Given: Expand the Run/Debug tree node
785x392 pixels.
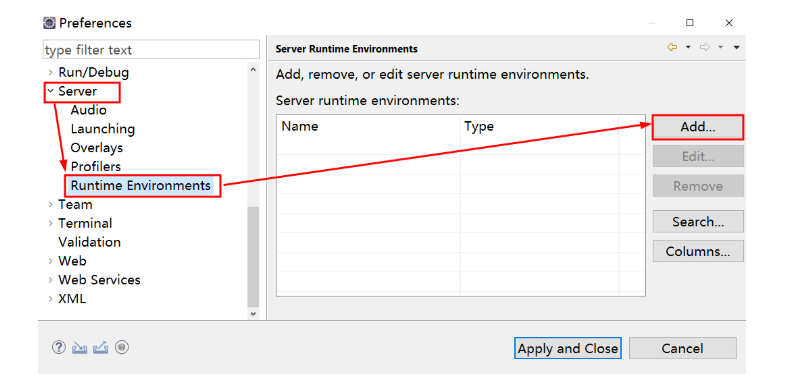Looking at the screenshot, I should 51,73.
